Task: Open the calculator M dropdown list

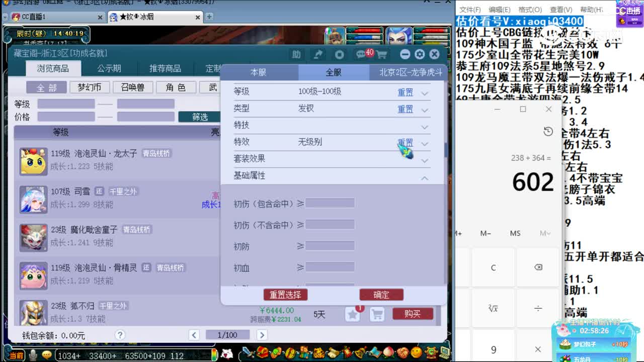Action: tap(545, 233)
